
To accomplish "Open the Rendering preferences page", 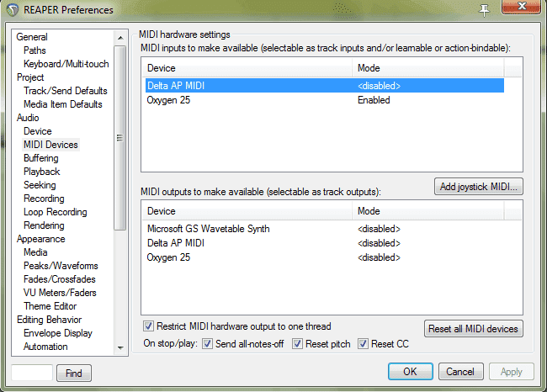I will tap(44, 225).
